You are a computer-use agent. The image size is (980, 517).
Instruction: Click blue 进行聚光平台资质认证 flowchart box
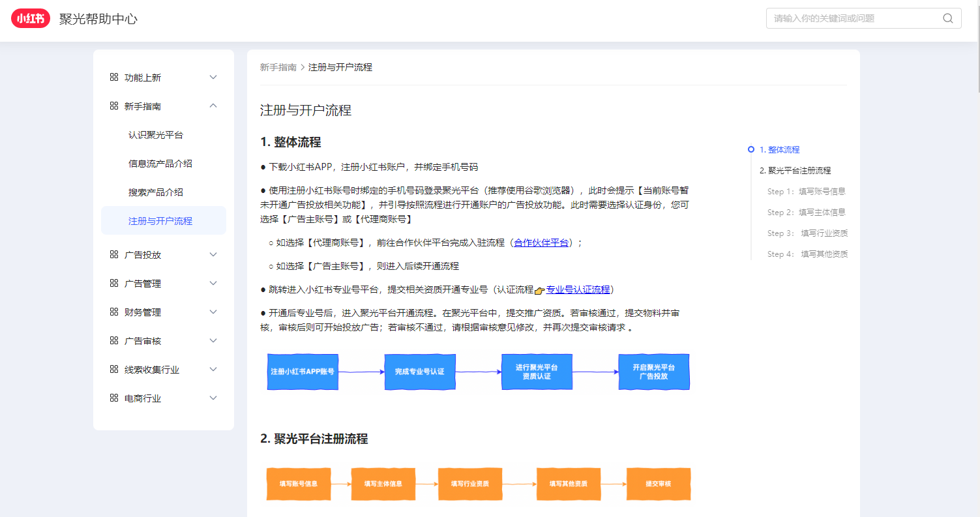(x=537, y=372)
